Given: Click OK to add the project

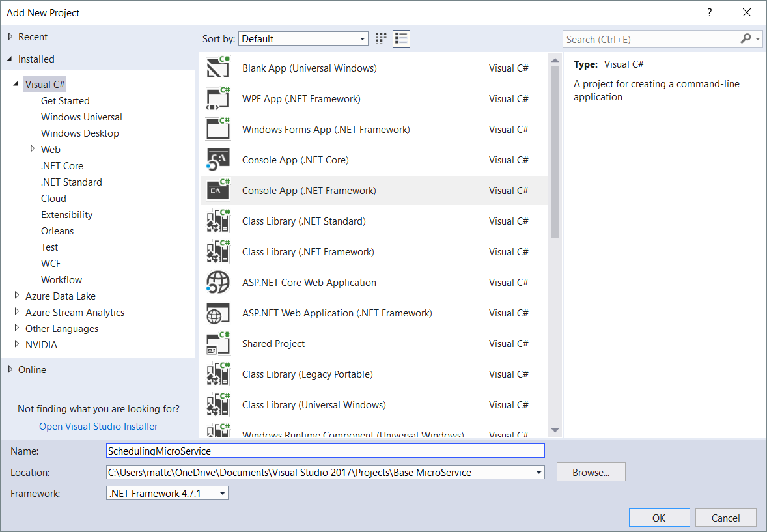Looking at the screenshot, I should [x=659, y=518].
